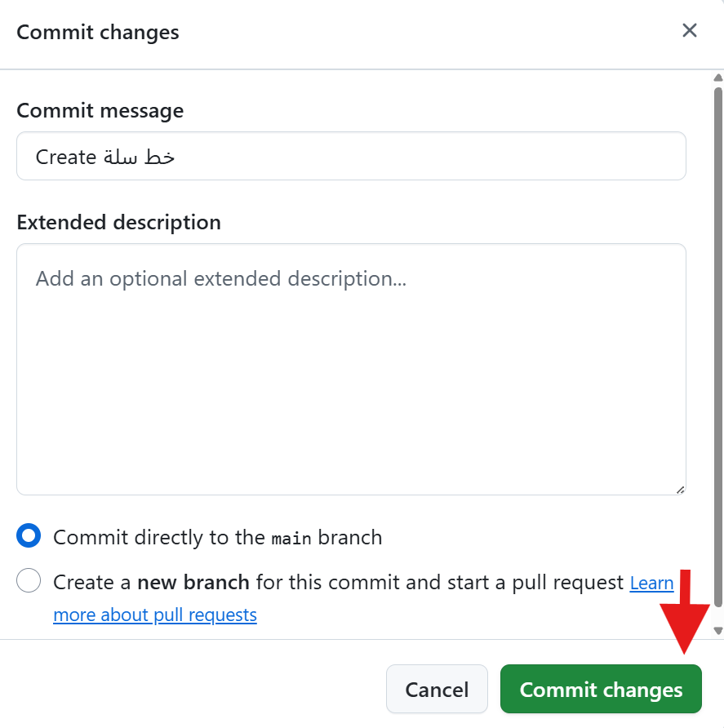Viewport: 724px width, 728px height.
Task: Select Create a new branch radio button
Action: [29, 581]
